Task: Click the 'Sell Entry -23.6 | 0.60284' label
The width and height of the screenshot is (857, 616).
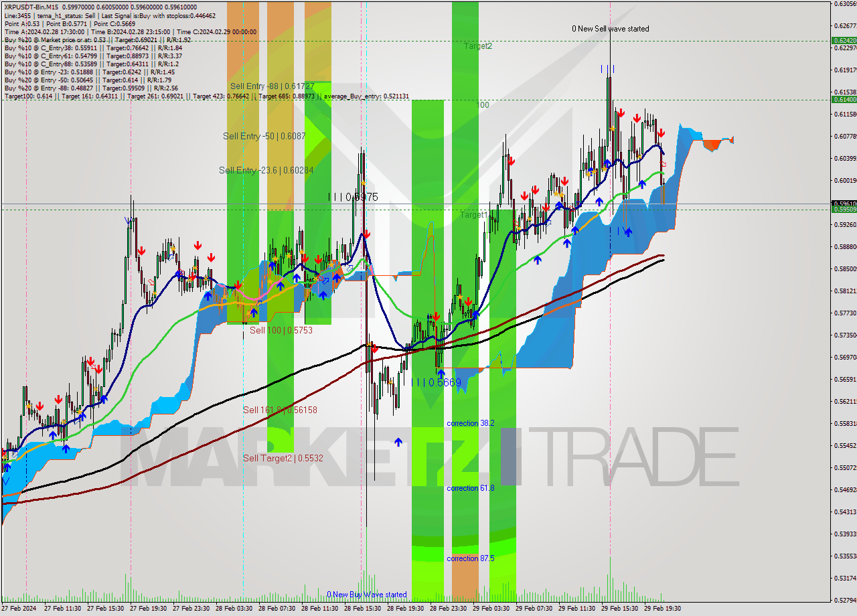Action: pos(266,170)
